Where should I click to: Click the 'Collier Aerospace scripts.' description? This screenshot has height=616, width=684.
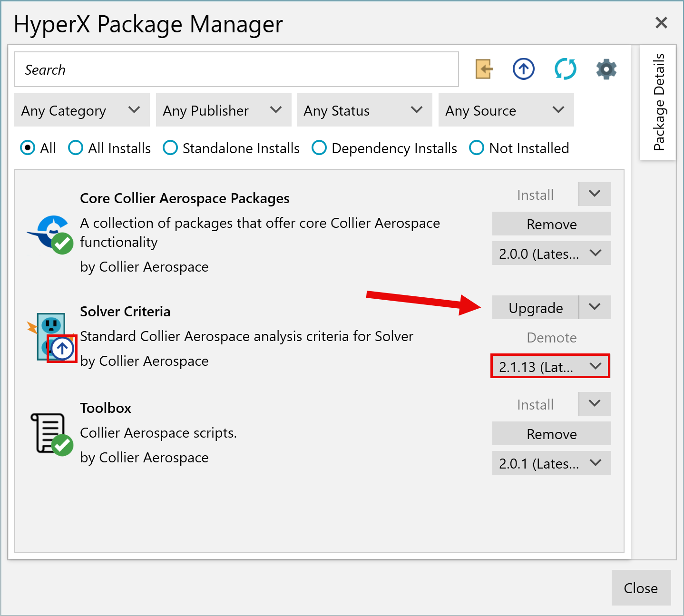pyautogui.click(x=158, y=433)
